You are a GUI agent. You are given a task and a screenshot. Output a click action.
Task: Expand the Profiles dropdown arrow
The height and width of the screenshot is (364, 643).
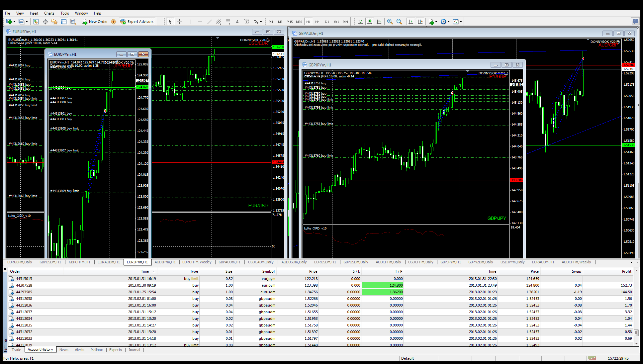tap(27, 22)
